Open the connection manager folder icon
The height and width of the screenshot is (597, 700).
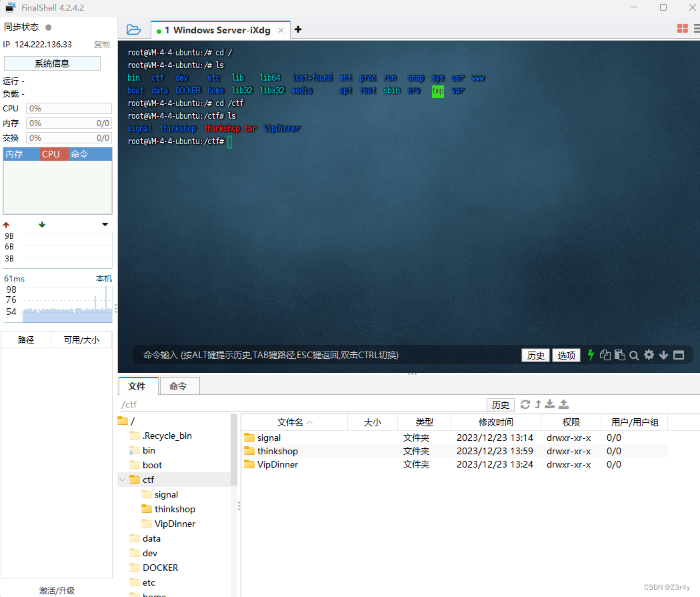coord(133,29)
